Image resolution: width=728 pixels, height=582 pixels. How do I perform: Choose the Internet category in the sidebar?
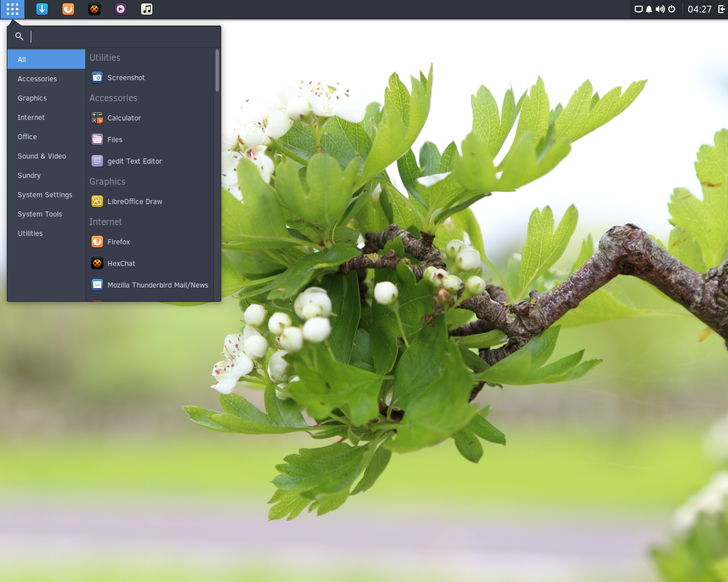click(x=46, y=118)
